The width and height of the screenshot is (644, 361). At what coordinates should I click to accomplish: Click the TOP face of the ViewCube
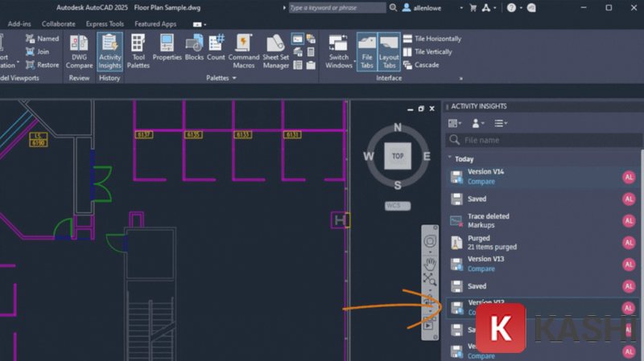click(397, 156)
